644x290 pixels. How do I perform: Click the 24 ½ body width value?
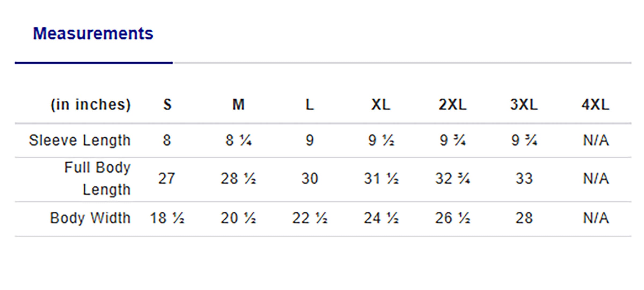[x=381, y=218]
